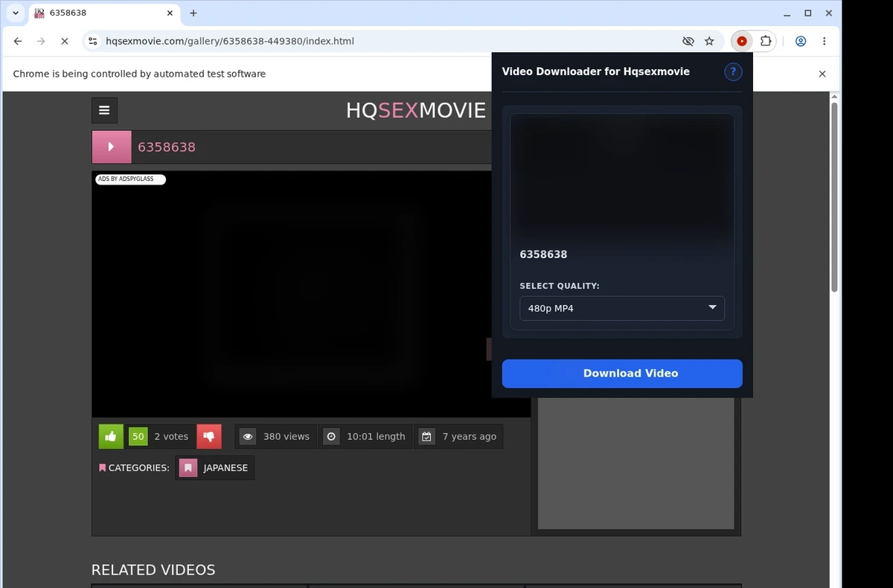Dismiss the automated test software infobar
893x588 pixels.
click(822, 74)
